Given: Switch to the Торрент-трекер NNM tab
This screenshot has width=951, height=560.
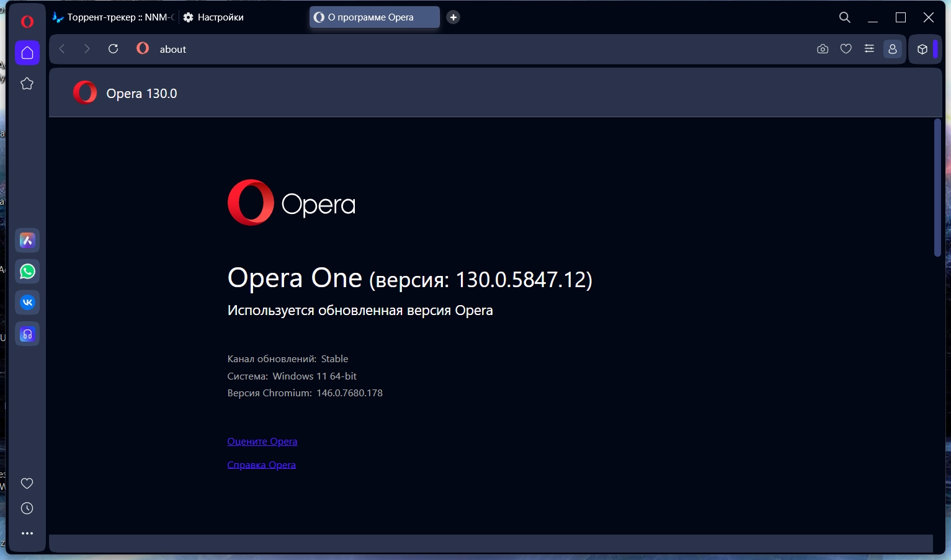Looking at the screenshot, I should pyautogui.click(x=113, y=17).
